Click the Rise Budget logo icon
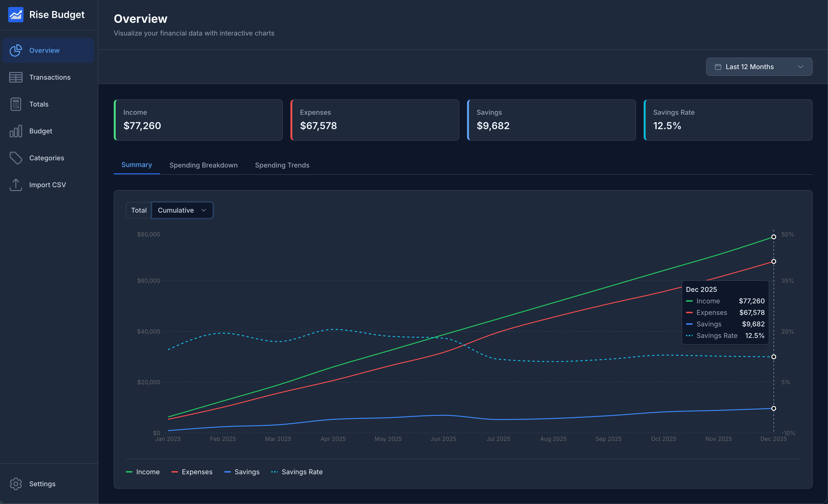 coord(16,14)
